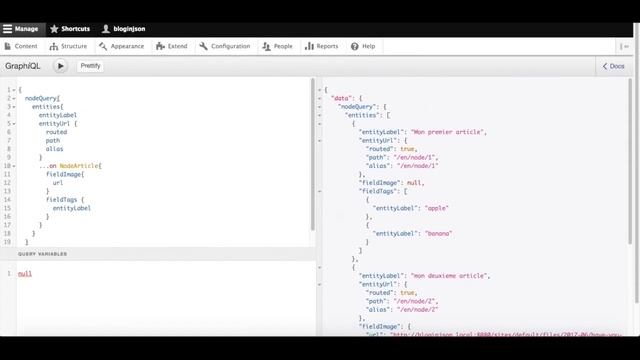Collapse the result "nodeQuery" fold arrow

(x=320, y=107)
